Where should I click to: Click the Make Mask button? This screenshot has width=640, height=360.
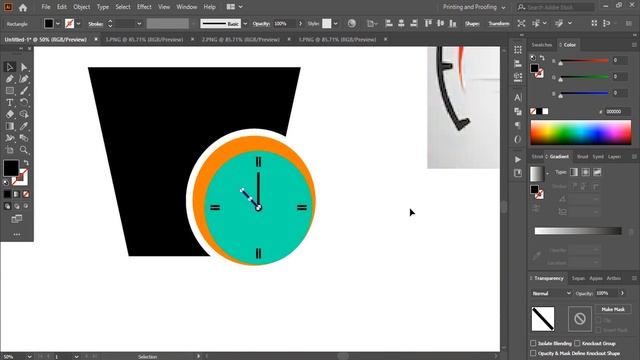click(x=613, y=309)
